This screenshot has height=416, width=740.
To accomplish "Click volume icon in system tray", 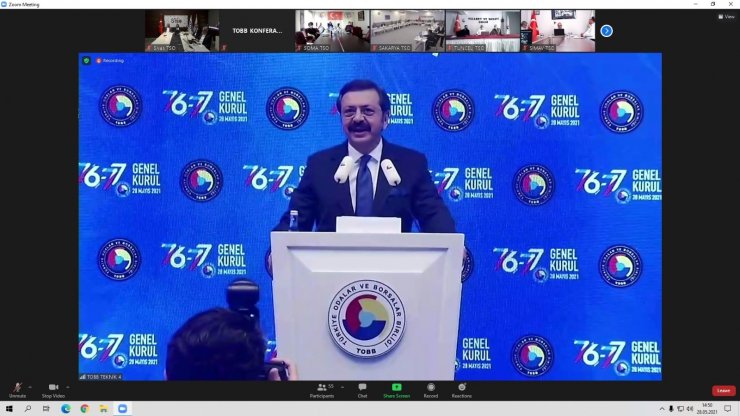I will click(690, 409).
